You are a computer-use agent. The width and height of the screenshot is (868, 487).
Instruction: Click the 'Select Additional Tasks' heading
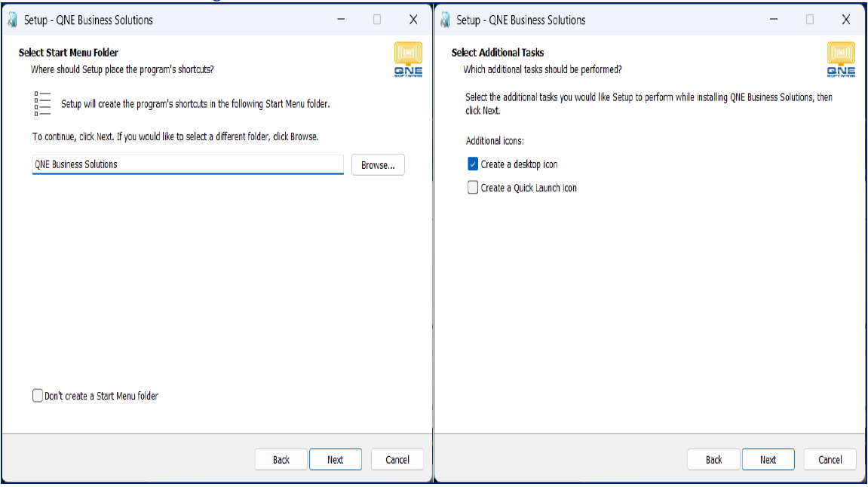[498, 53]
